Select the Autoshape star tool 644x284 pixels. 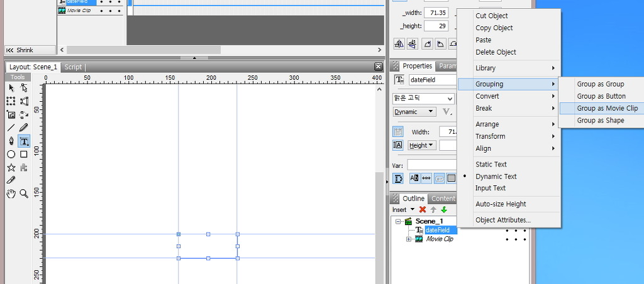coord(11,167)
